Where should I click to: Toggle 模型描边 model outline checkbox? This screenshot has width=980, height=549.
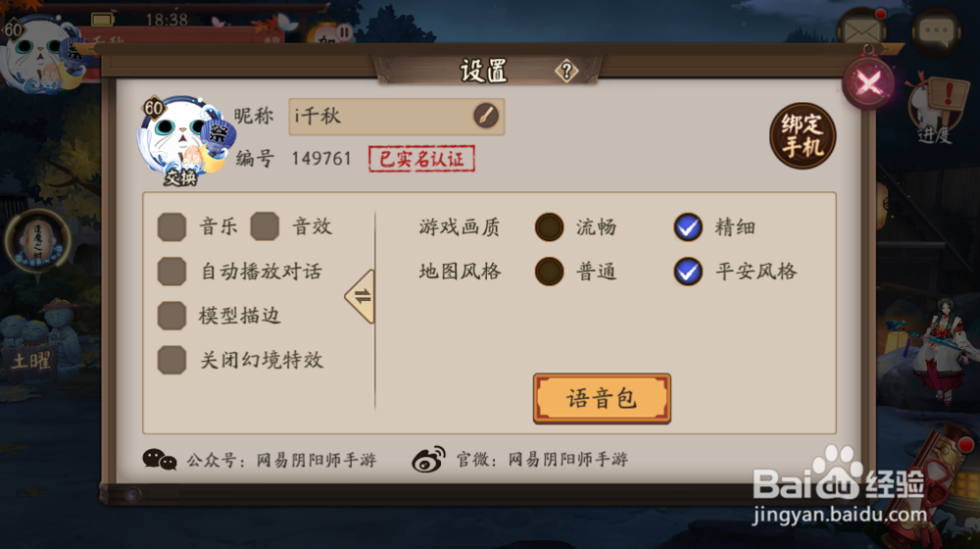(171, 316)
